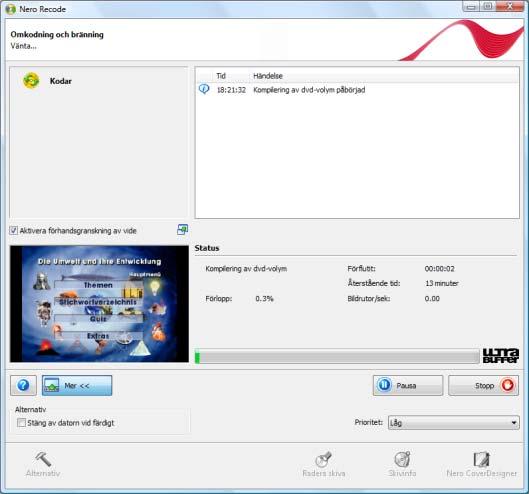Click the Händelse column header
Viewport: 529px width, 494px height.
pos(268,76)
